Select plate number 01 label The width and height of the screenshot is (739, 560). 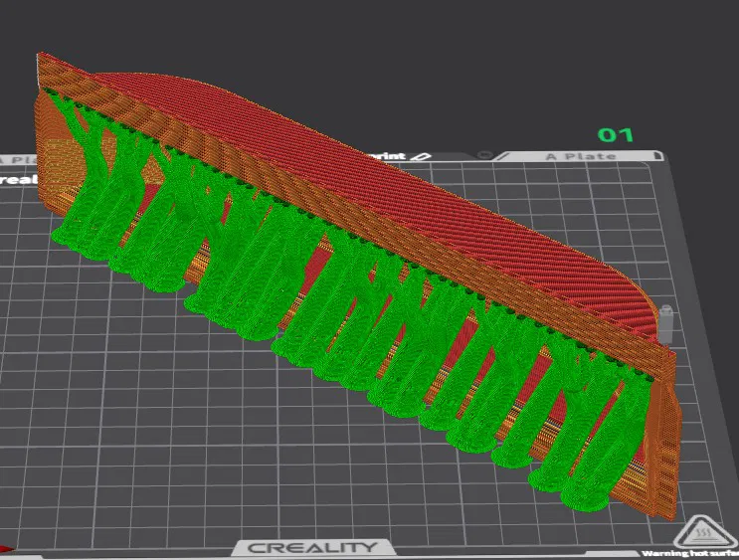[616, 135]
